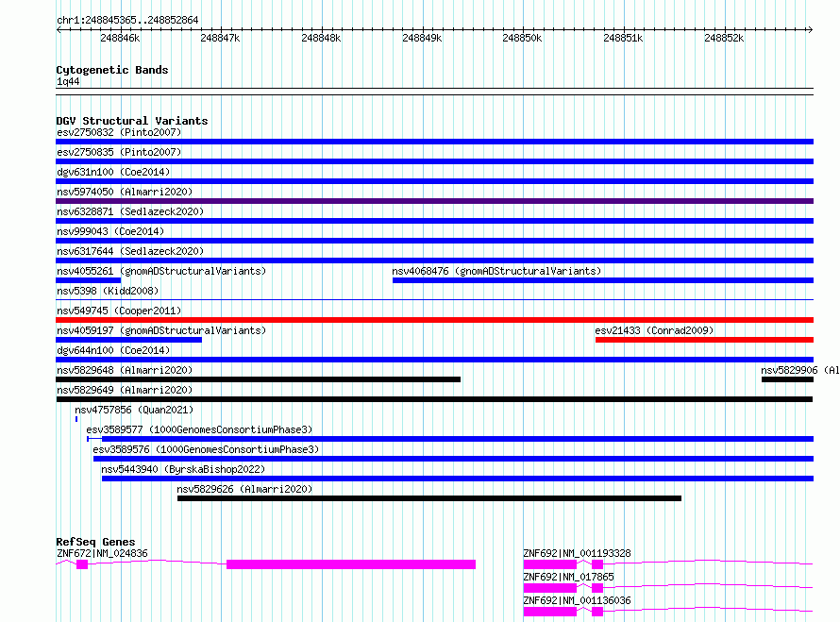Click nsv5829649 (Almarri2020) label
This screenshot has height=622, width=840.
[125, 390]
